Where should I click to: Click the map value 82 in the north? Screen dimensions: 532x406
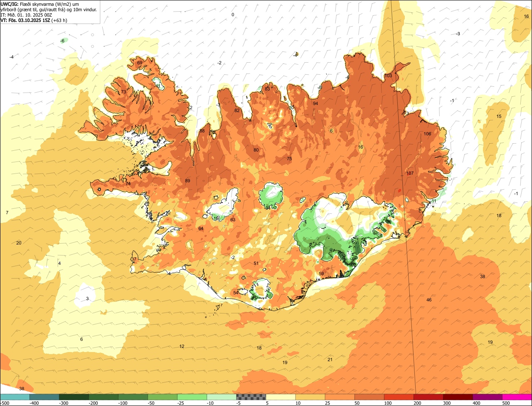[237, 110]
